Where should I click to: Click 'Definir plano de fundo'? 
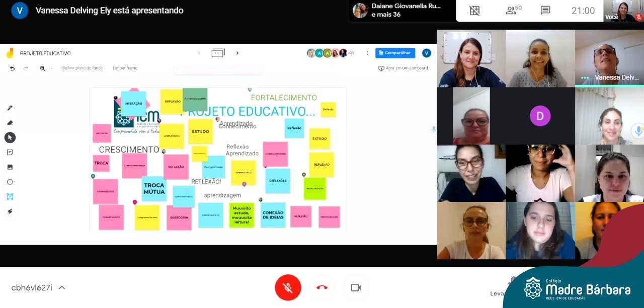point(82,68)
